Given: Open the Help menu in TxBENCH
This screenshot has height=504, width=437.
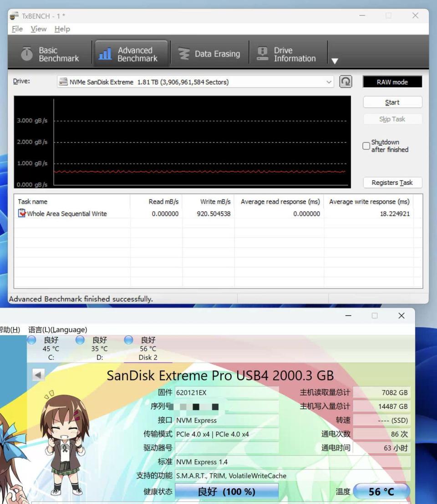Looking at the screenshot, I should [62, 29].
